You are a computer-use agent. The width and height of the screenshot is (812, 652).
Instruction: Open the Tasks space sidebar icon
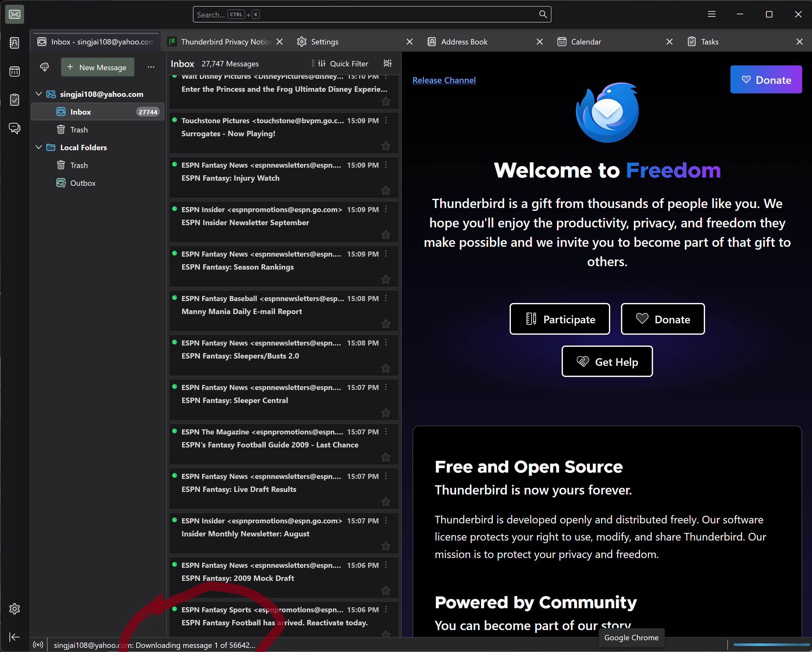(x=14, y=100)
